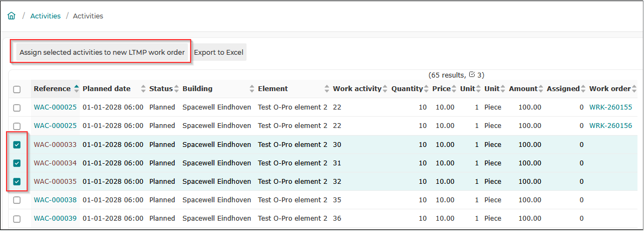Open activity WAC-000034 reference link
644x231 pixels.
55,163
